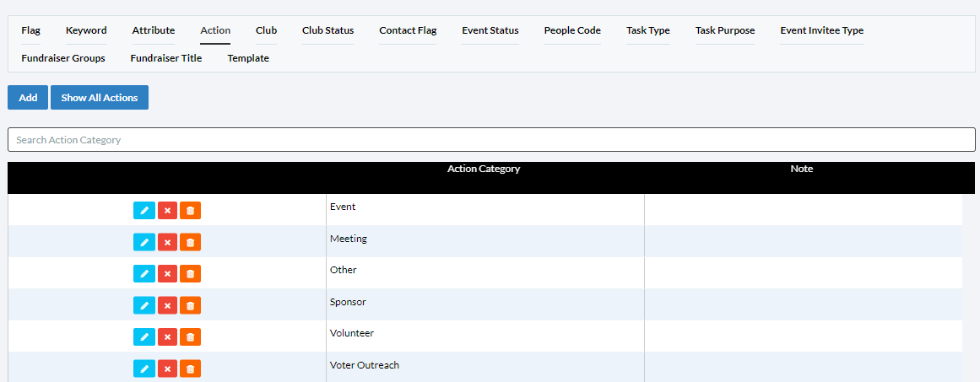Switch to the Flag tab
The image size is (980, 382).
(30, 30)
